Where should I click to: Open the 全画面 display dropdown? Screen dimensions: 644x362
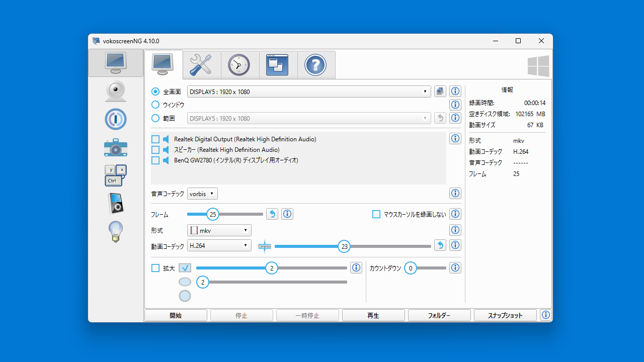pyautogui.click(x=309, y=92)
